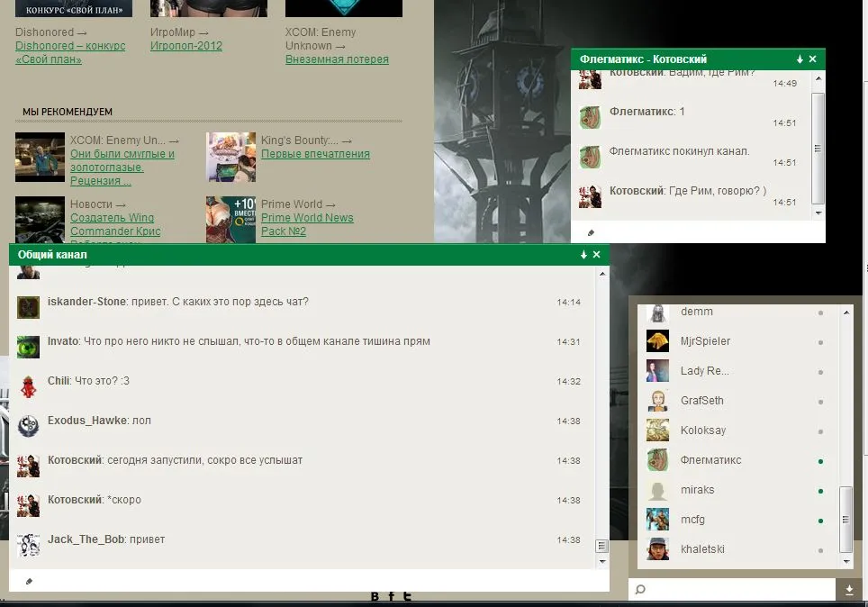The width and height of the screenshot is (868, 607).
Task: Open the «Внезапная потеря» XCOM link
Action: click(337, 59)
